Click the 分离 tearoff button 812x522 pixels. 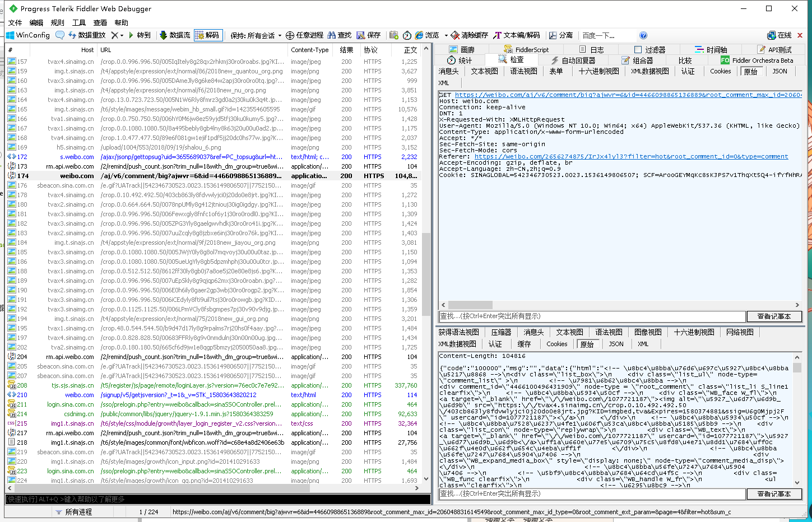click(561, 35)
